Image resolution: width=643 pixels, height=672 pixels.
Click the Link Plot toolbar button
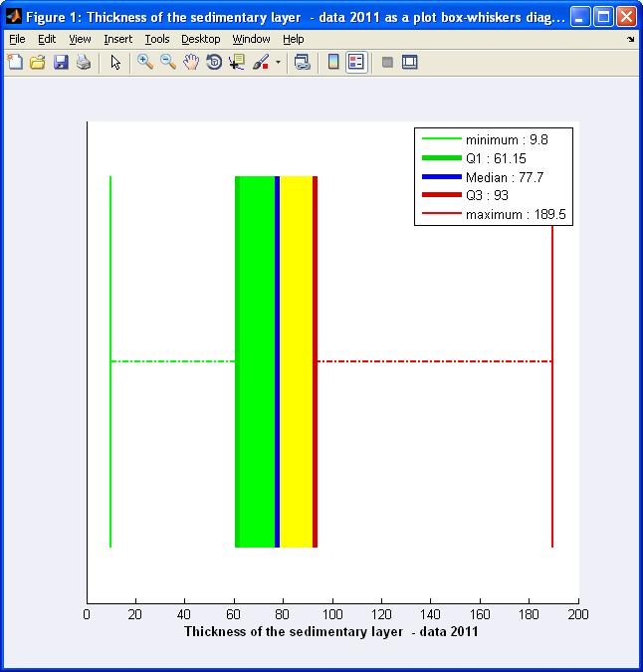pyautogui.click(x=302, y=62)
